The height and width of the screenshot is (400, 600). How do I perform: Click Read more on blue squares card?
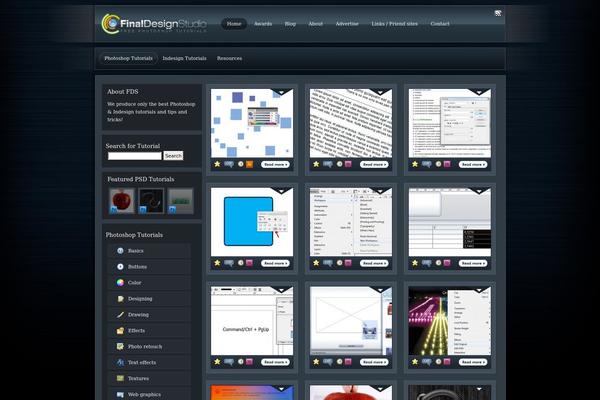(x=275, y=164)
